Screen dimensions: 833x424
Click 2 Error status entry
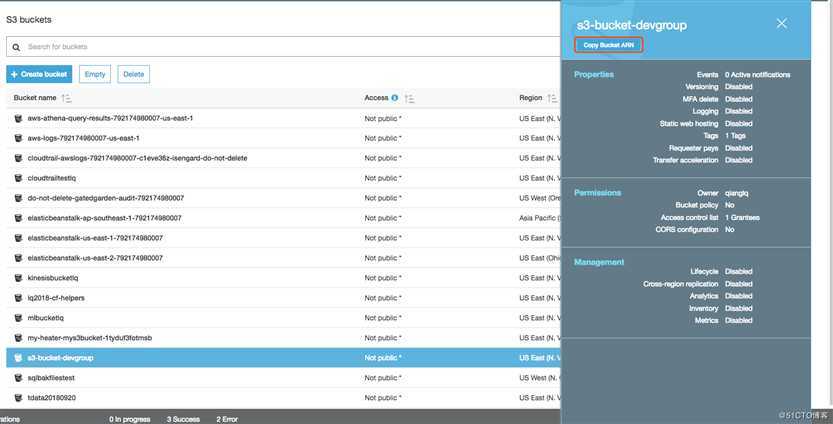pyautogui.click(x=227, y=419)
